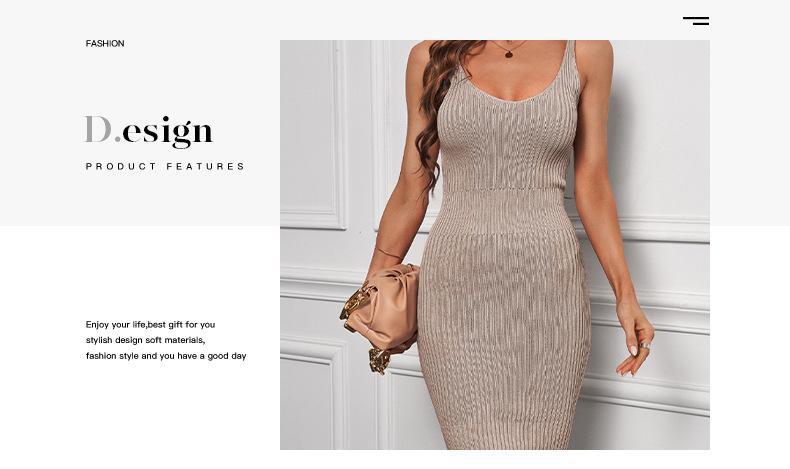Click the pink clutch handbag
This screenshot has width=790, height=469.
pyautogui.click(x=384, y=307)
